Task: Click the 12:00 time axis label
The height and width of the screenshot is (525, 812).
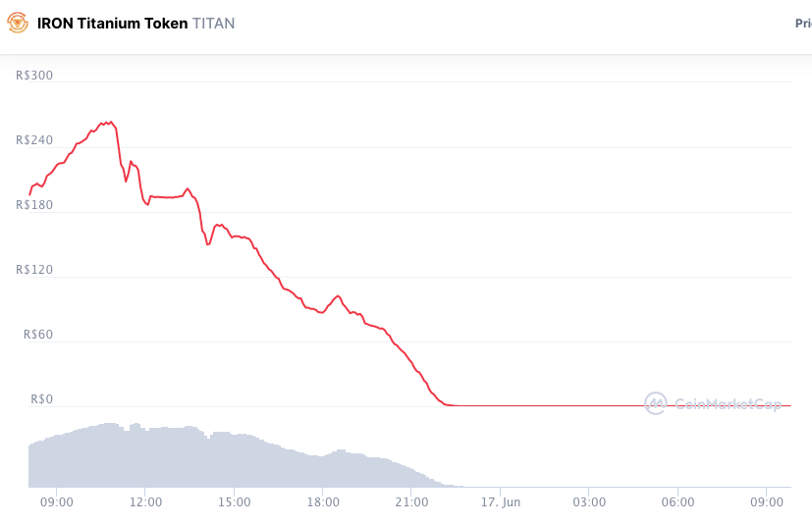Action: 145,502
